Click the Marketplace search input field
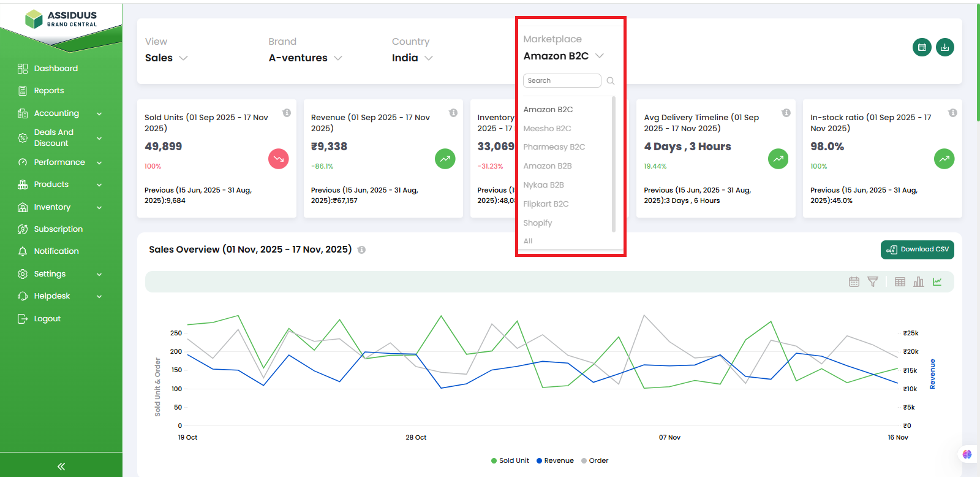The image size is (980, 477). (x=562, y=81)
